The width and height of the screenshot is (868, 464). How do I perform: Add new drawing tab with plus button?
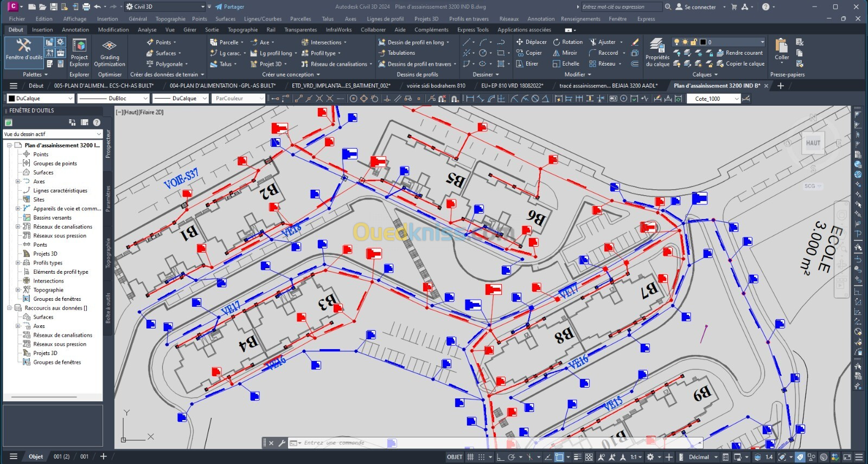click(x=781, y=86)
